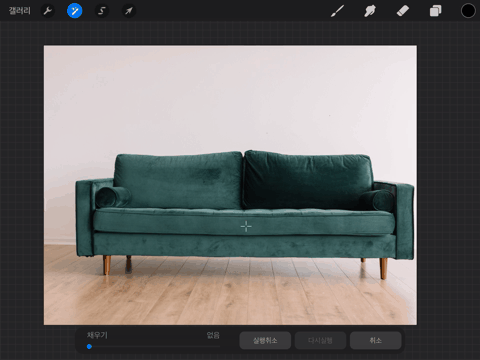This screenshot has height=360, width=480.
Task: Open the black color picker circle
Action: click(468, 11)
